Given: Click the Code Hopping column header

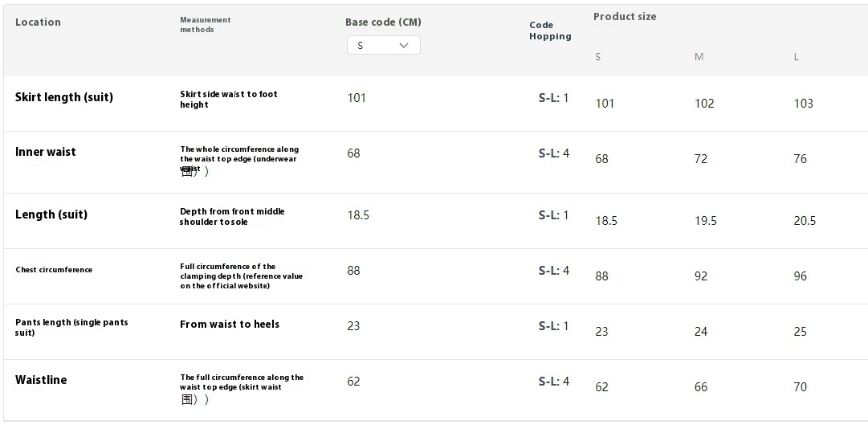Looking at the screenshot, I should pos(550,31).
